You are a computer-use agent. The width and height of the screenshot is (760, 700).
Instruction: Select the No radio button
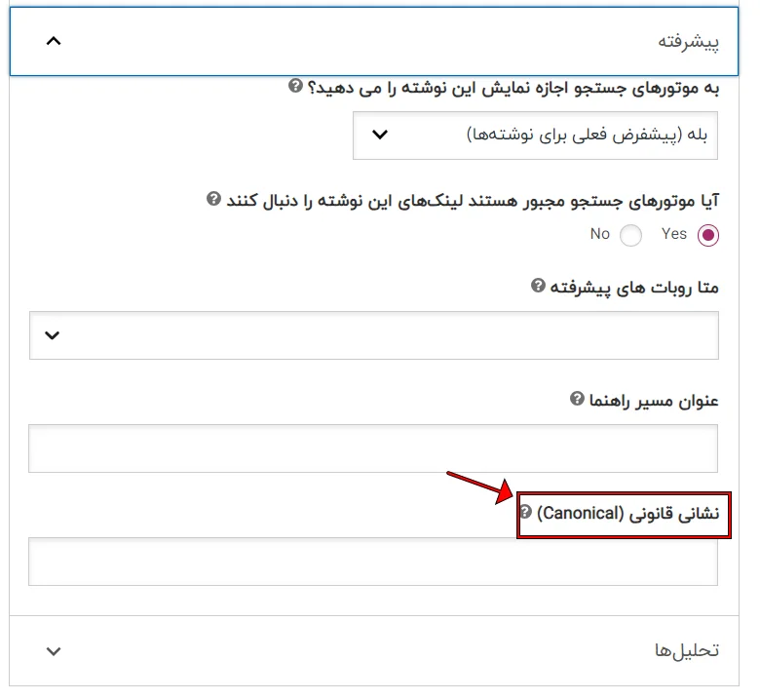pyautogui.click(x=630, y=235)
